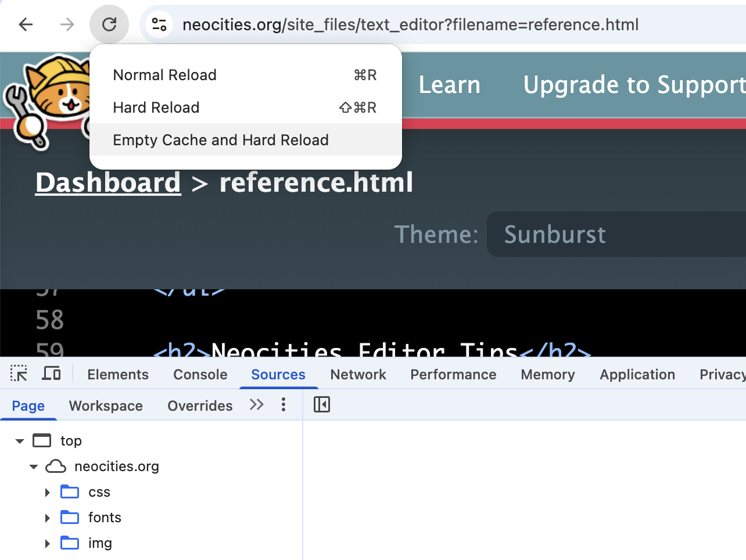Open site information icon in address bar
746x560 pixels.
coord(159,24)
